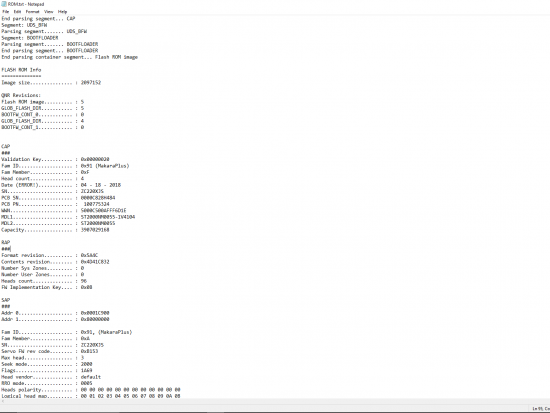Image resolution: width=550 pixels, height=413 pixels.
Task: Click the 'CAP' section heading
Action: (6, 146)
